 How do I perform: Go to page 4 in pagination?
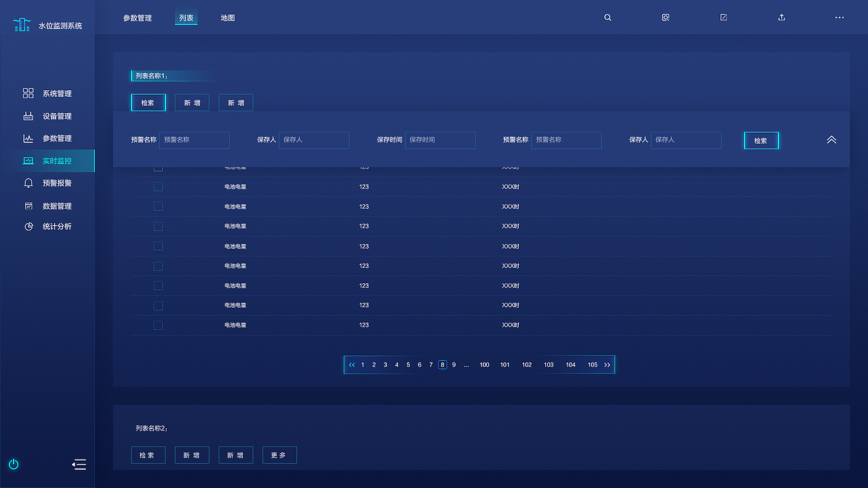pyautogui.click(x=397, y=365)
